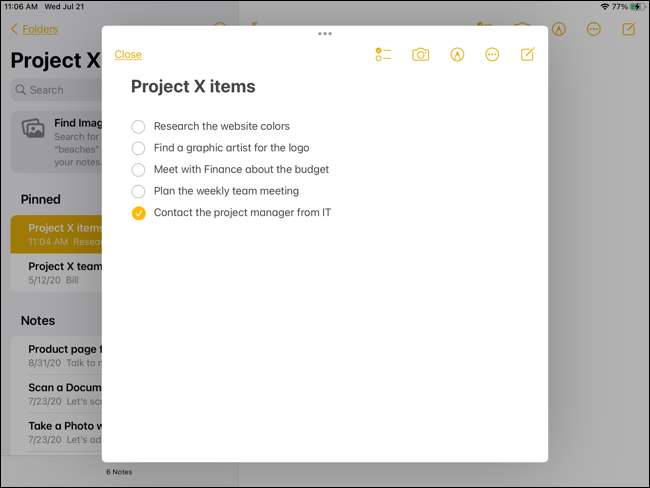The image size is (650, 488).
Task: Tap the 11:06 AM clock in status bar
Action: (21, 7)
